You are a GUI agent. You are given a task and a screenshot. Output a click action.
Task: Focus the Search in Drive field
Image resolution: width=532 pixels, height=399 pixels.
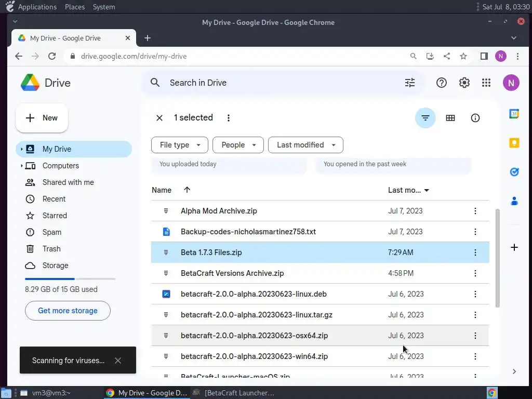point(282,83)
